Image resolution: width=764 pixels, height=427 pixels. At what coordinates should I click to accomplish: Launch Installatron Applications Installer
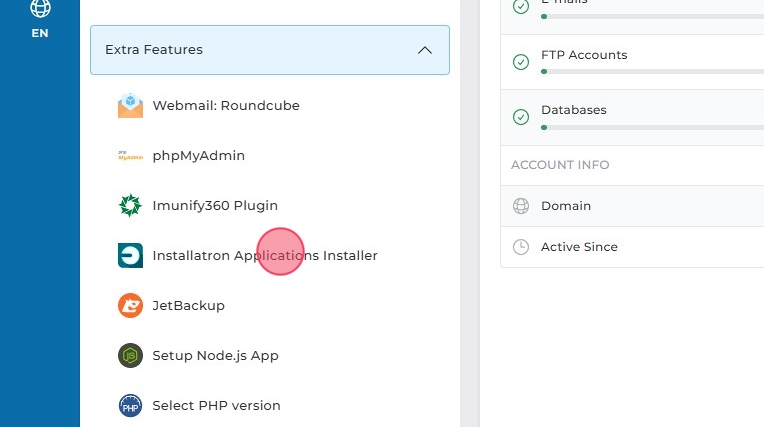click(265, 256)
